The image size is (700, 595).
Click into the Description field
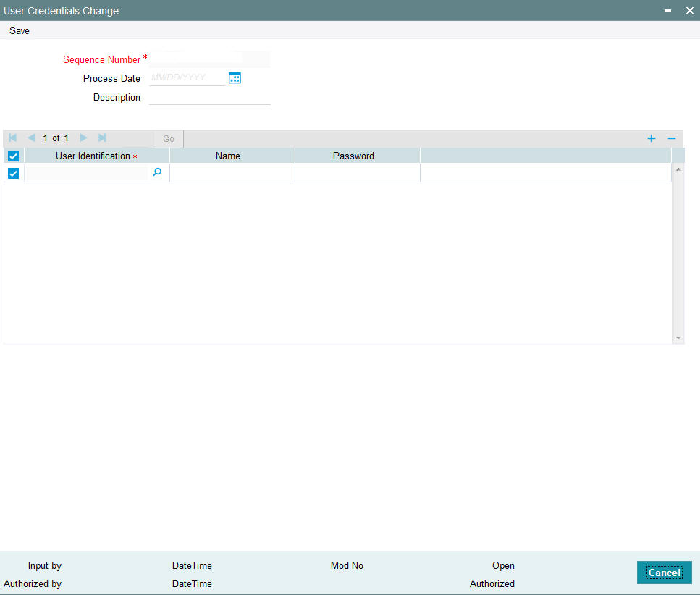[210, 97]
